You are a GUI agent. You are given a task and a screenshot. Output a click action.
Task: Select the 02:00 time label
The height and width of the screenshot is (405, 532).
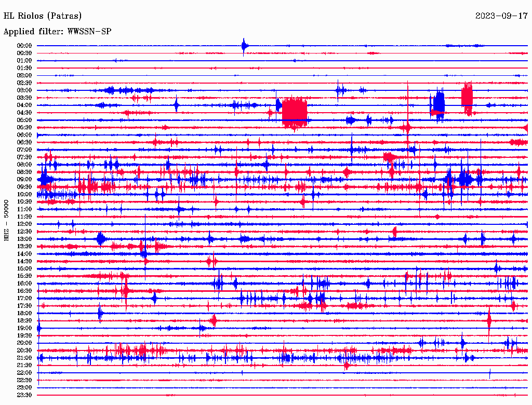click(24, 75)
